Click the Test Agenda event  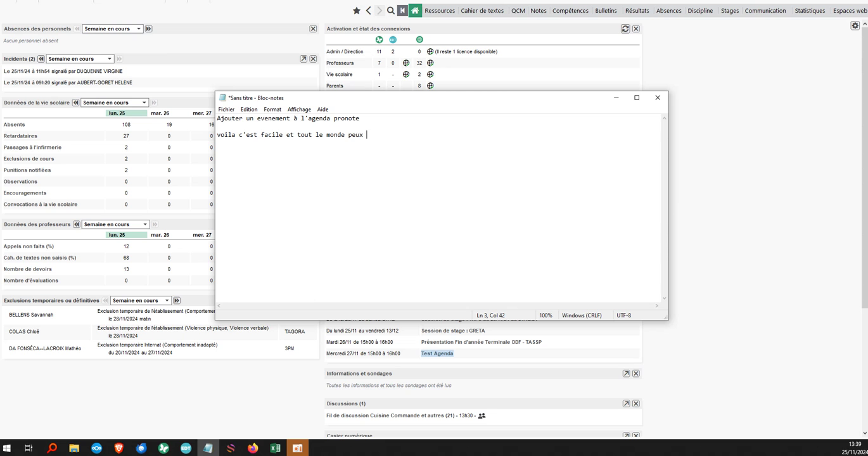pyautogui.click(x=437, y=353)
